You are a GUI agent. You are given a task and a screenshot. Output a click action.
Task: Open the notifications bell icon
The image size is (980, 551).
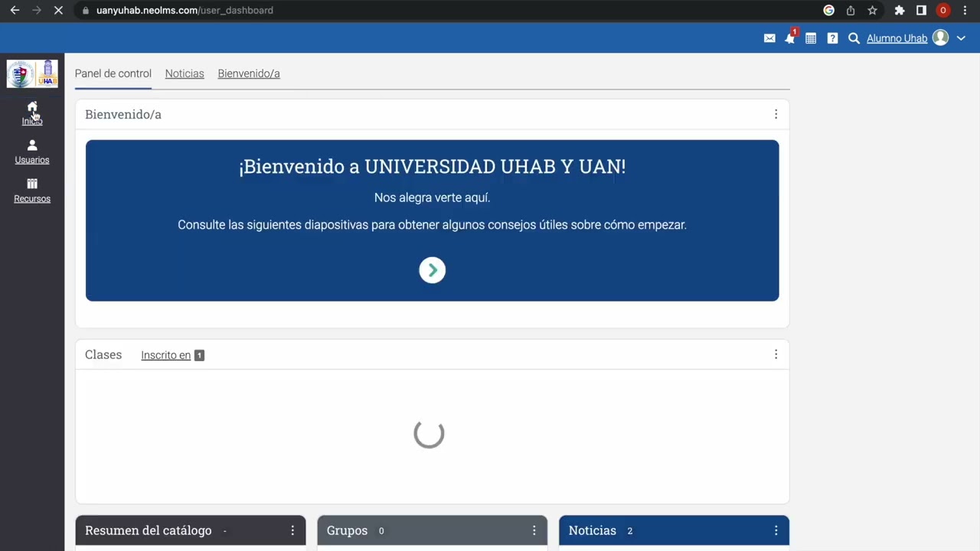click(x=790, y=38)
